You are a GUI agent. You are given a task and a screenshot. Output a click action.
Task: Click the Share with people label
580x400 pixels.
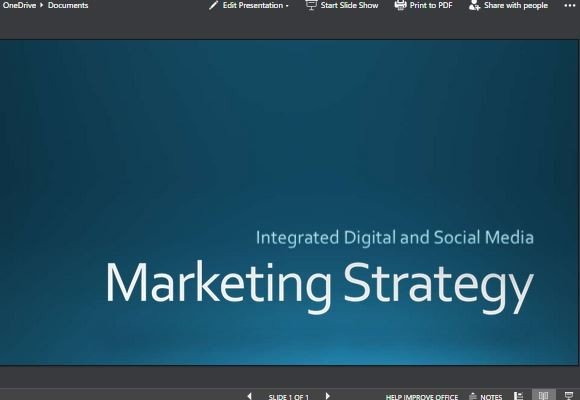(516, 5)
